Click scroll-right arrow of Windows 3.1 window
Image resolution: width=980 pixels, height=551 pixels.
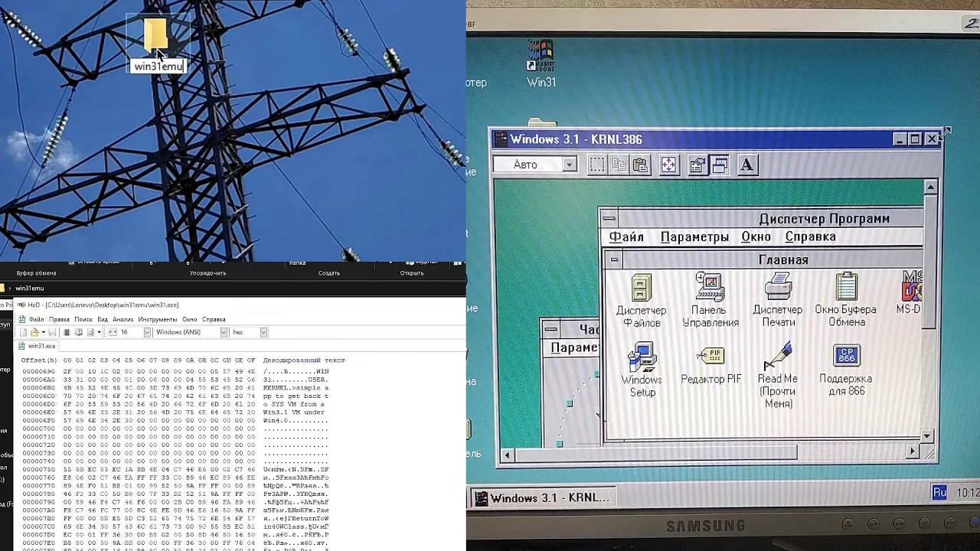click(912, 452)
